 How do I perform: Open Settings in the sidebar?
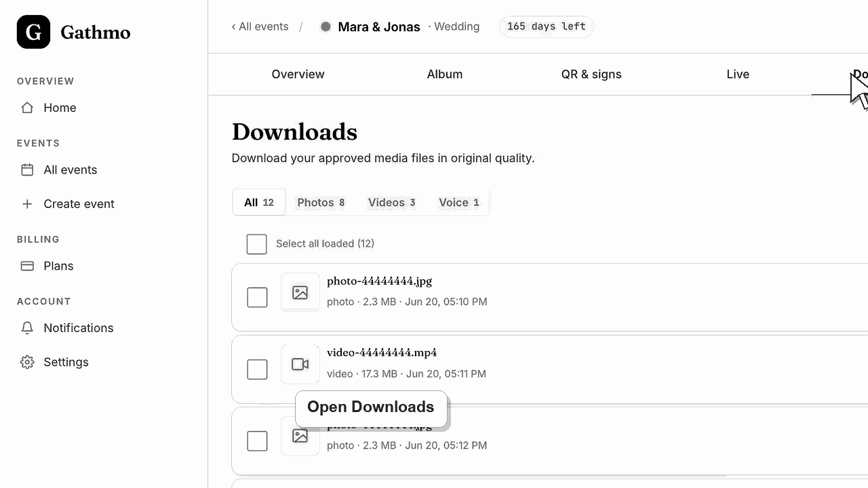66,362
